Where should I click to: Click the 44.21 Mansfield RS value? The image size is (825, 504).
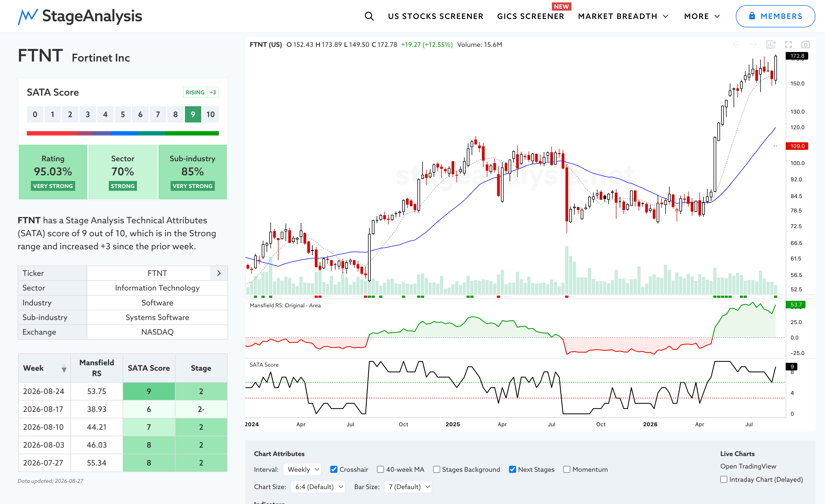click(x=97, y=427)
